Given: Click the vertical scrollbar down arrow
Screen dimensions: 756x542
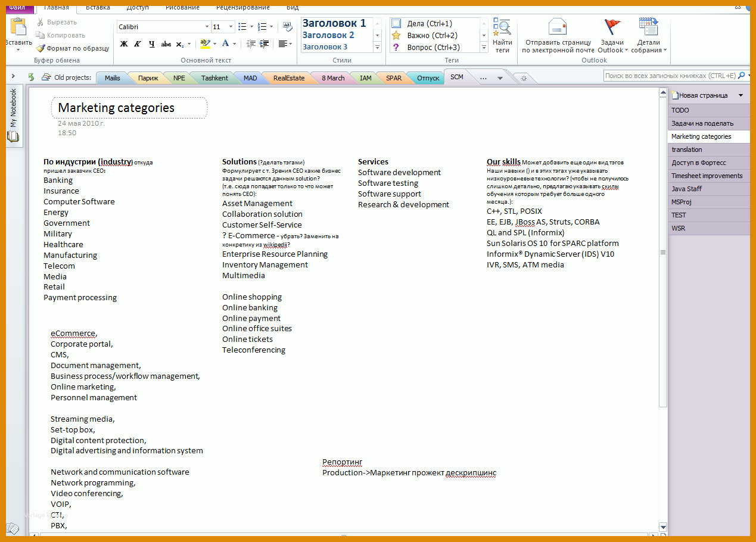Looking at the screenshot, I should click(x=663, y=527).
